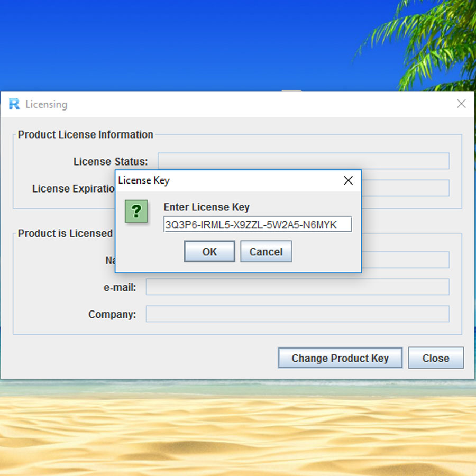Cancel the license key entry
This screenshot has height=476, width=476.
[266, 252]
